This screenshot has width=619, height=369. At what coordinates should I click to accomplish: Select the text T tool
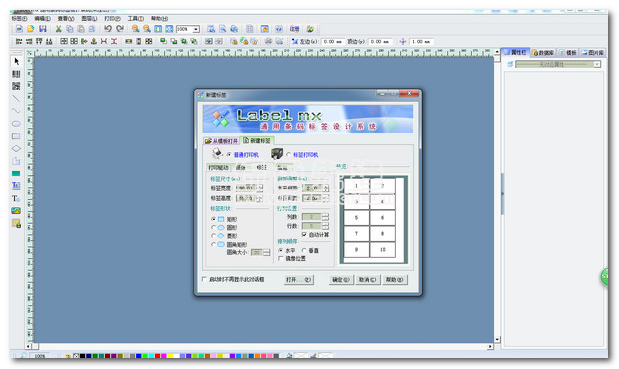pos(16,198)
